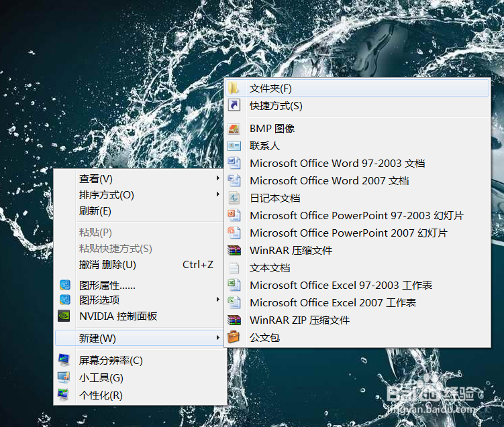Click the 日记本文档 journal icon
The width and height of the screenshot is (504, 427).
(234, 198)
